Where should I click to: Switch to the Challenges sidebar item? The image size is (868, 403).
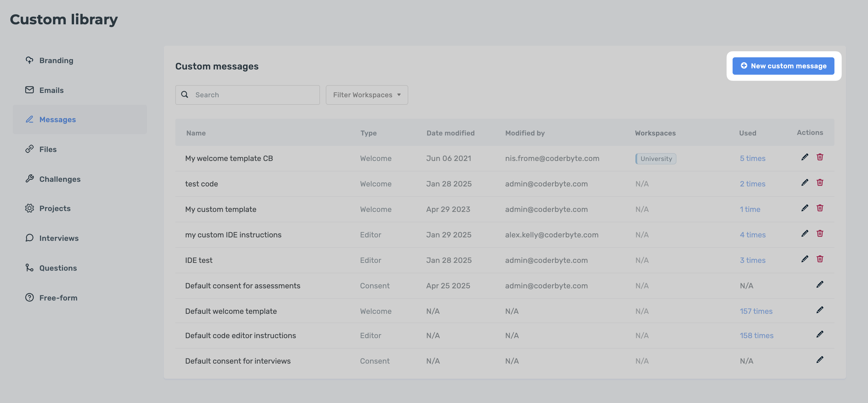(60, 179)
